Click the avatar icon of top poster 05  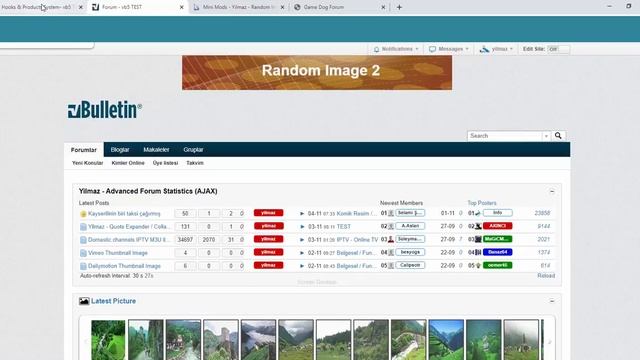click(478, 265)
